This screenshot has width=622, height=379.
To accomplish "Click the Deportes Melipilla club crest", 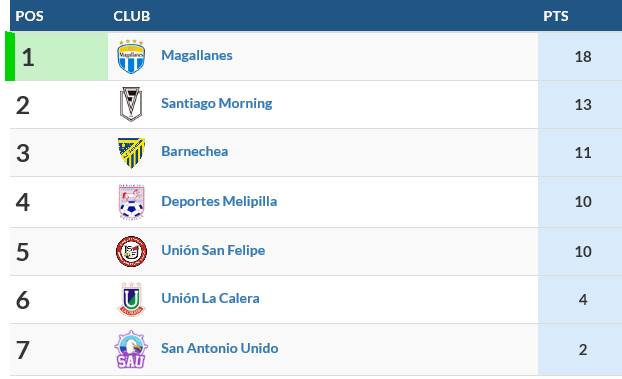I will click(x=131, y=202).
